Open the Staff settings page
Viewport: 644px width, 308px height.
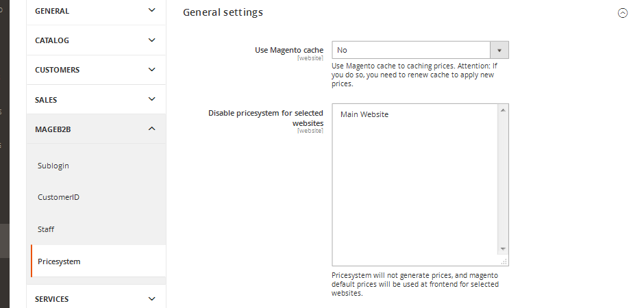[46, 229]
